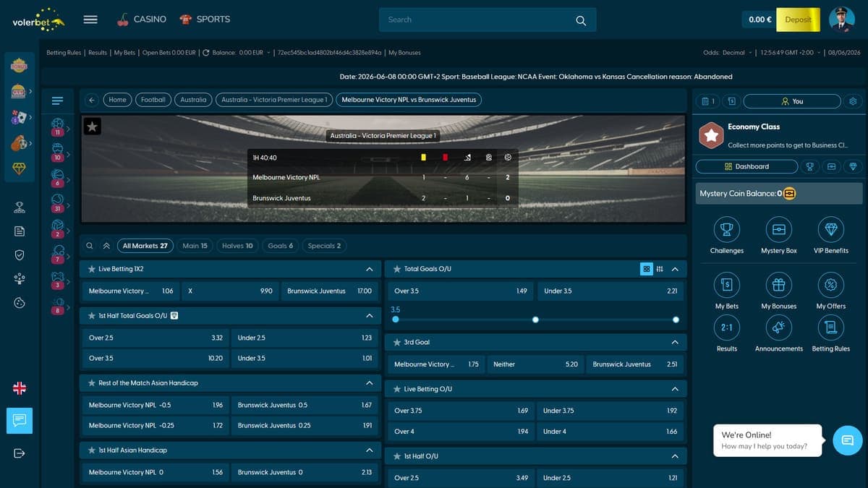Select the sport icon with badge 10
Image resolution: width=868 pixels, height=488 pixels.
pyautogui.click(x=58, y=153)
